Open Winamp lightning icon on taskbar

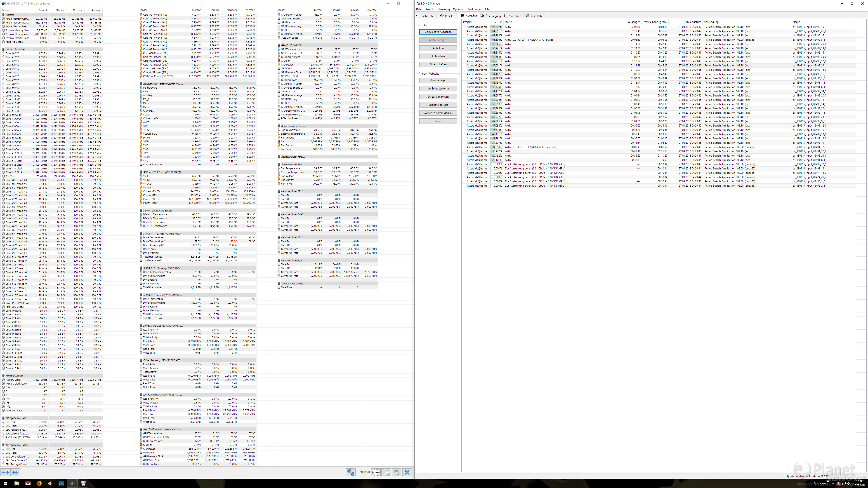point(50,483)
